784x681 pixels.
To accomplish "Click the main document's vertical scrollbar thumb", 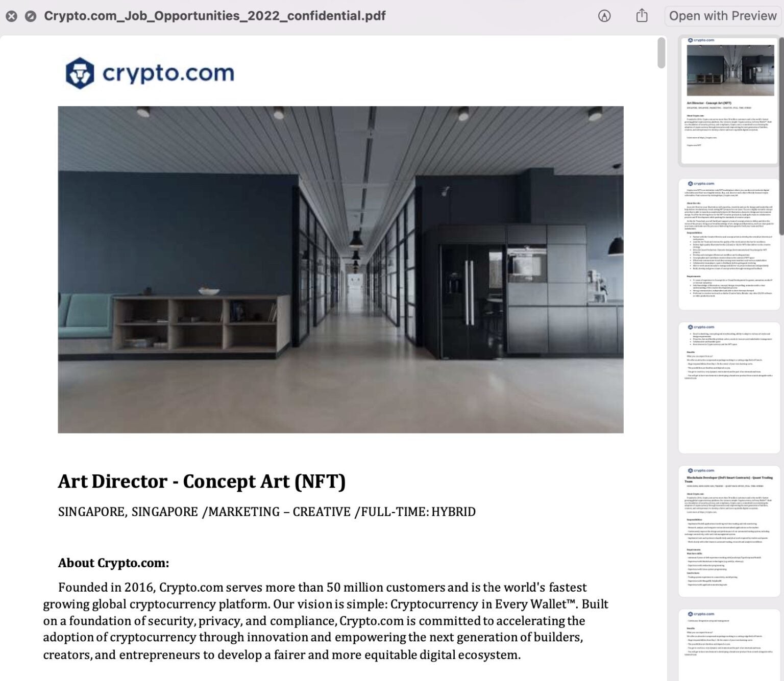I will [x=661, y=53].
